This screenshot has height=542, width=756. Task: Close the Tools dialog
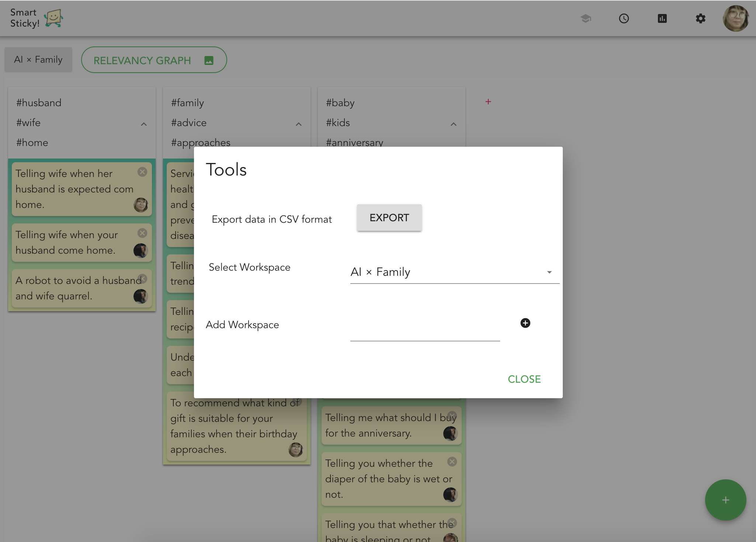[524, 379]
